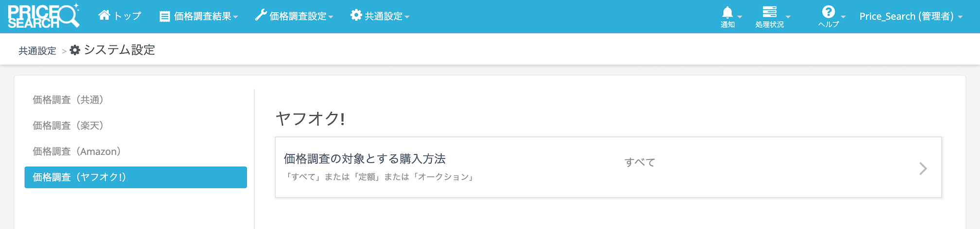Click the Price Search logo
980x229 pixels.
(x=43, y=16)
